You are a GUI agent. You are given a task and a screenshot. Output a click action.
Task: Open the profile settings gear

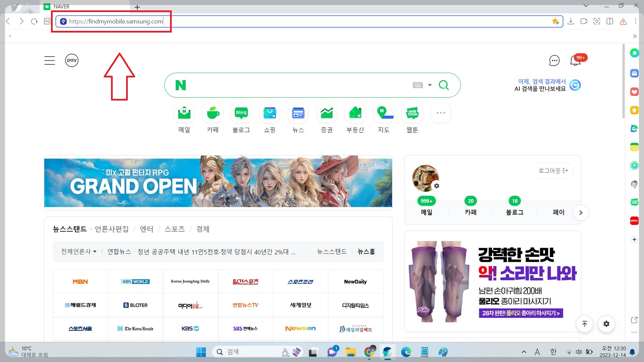click(x=436, y=186)
